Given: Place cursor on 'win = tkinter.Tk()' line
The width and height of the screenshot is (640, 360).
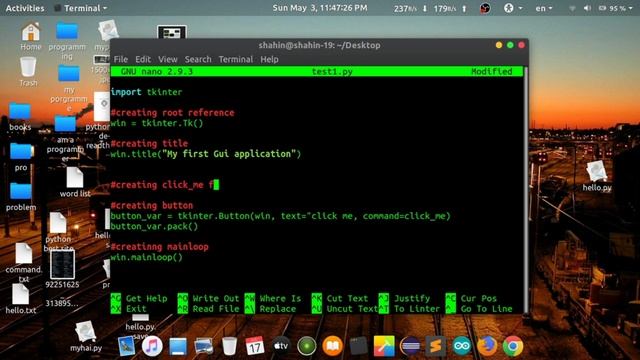Looking at the screenshot, I should (x=157, y=123).
